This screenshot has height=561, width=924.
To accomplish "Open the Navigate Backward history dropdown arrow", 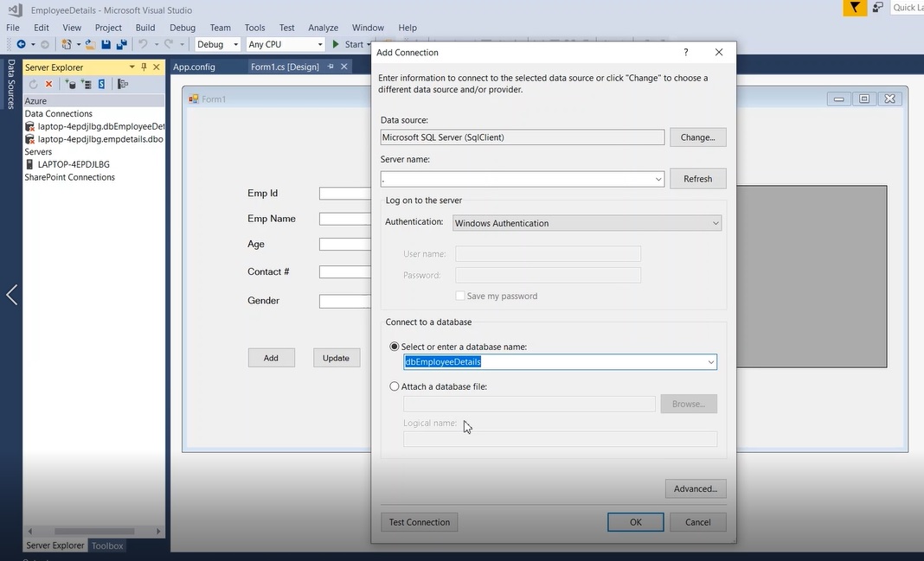I will coord(33,44).
